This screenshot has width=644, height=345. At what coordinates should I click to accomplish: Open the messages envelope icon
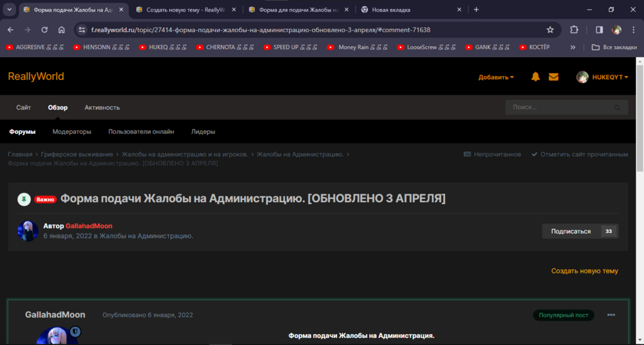[x=554, y=77]
